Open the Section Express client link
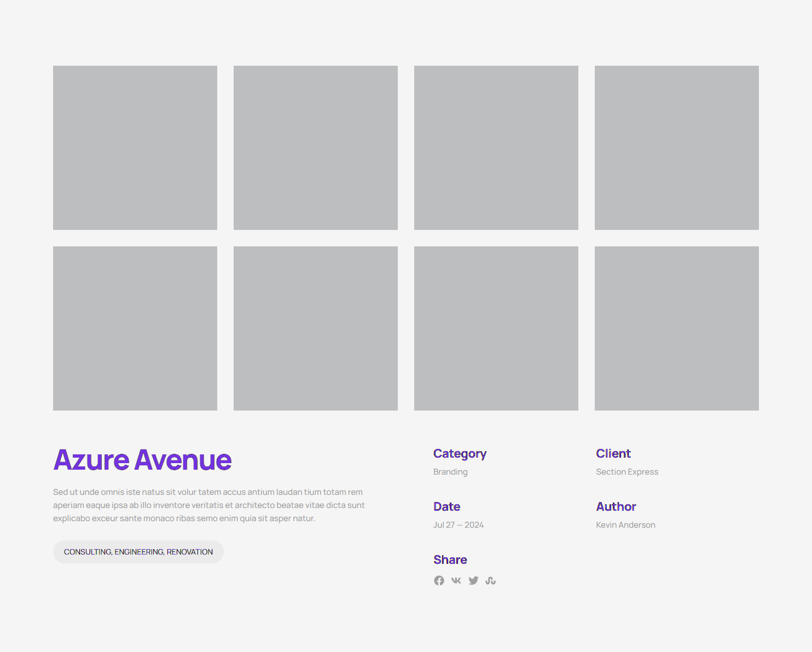Viewport: 812px width, 652px height. [x=627, y=471]
